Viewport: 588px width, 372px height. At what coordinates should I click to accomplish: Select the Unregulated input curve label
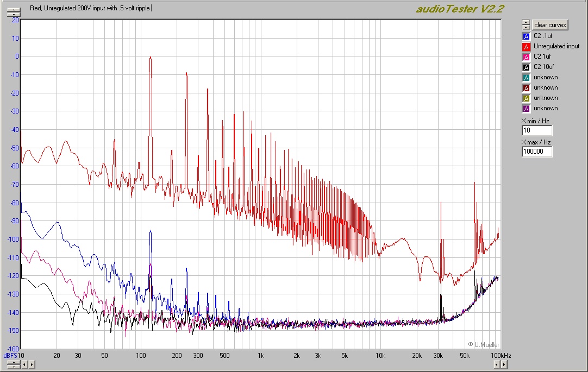tap(556, 47)
